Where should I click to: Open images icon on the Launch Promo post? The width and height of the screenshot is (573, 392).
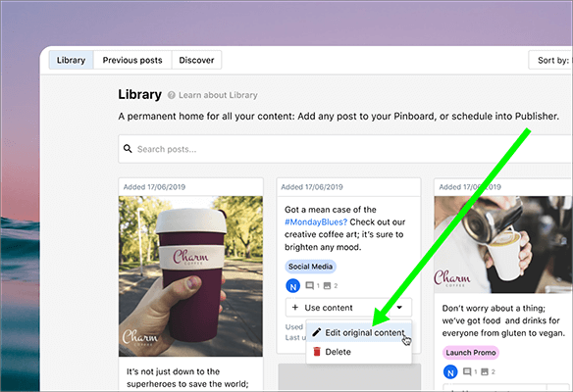coord(485,371)
